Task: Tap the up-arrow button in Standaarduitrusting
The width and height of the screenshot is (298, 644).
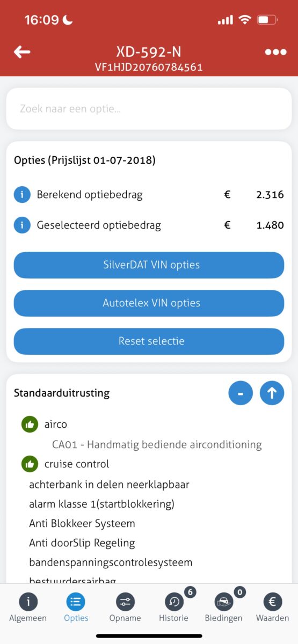Action: click(272, 393)
